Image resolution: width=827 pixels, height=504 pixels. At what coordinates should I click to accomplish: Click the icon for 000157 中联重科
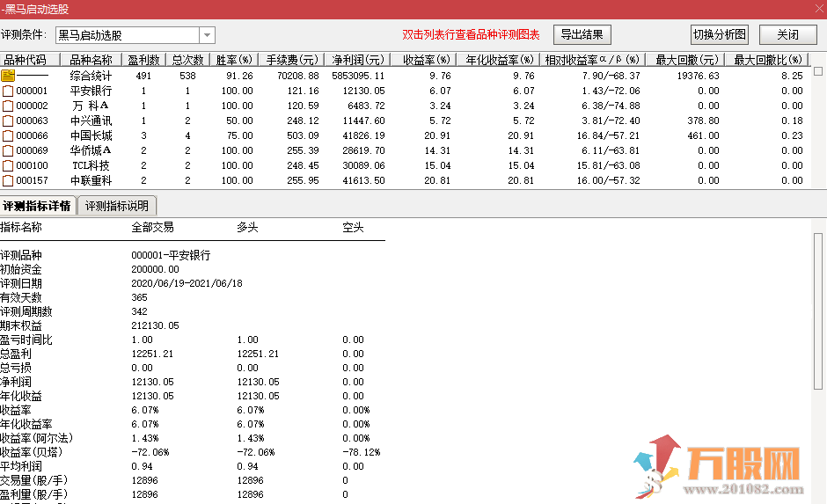[8, 180]
